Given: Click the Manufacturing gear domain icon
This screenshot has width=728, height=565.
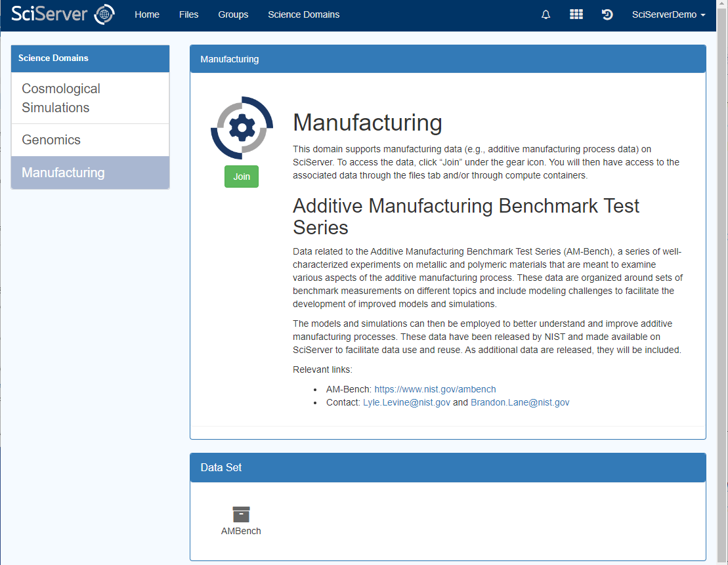Looking at the screenshot, I should click(242, 128).
